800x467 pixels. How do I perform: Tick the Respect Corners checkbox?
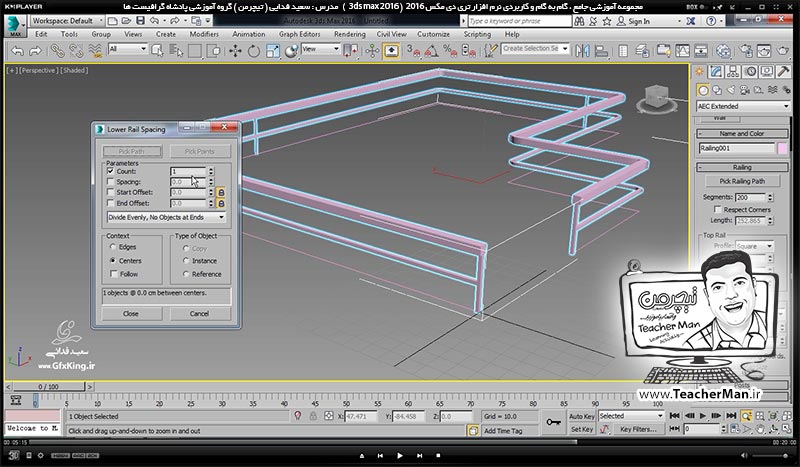717,209
